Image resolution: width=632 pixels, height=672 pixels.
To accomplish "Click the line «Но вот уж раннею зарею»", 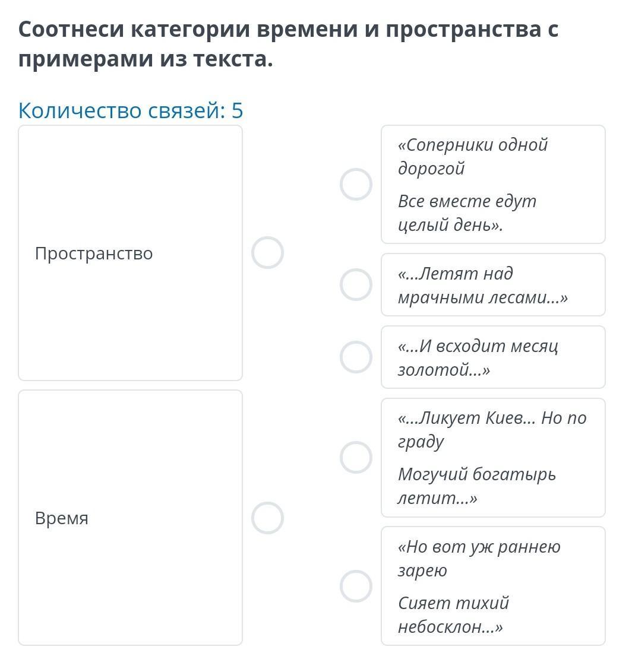I will [479, 558].
